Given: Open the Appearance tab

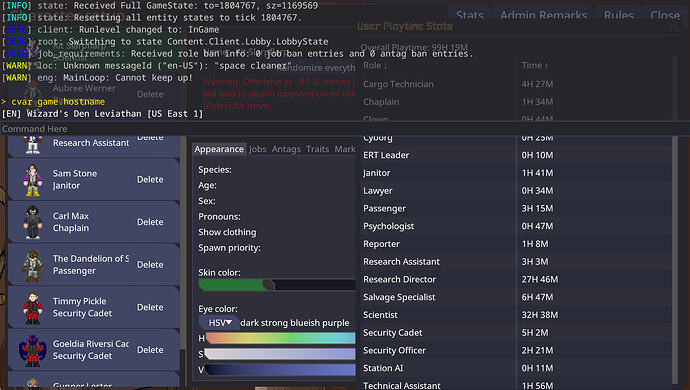Looking at the screenshot, I should click(219, 149).
